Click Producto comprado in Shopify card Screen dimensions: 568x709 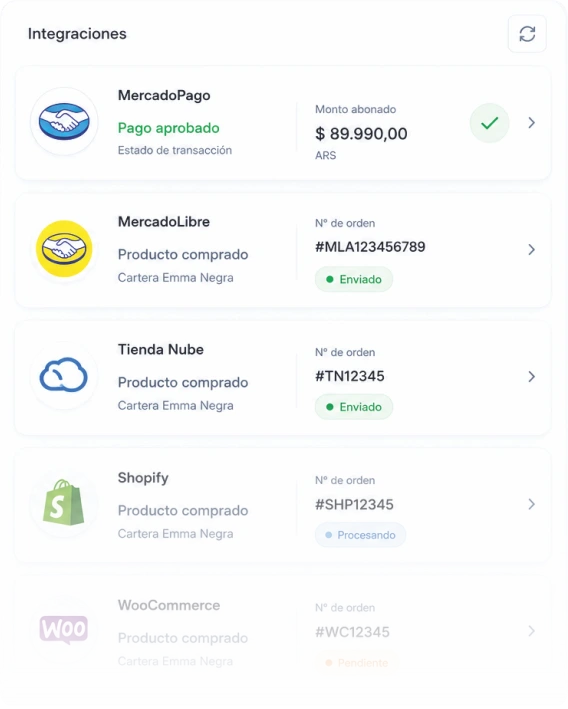pos(183,510)
